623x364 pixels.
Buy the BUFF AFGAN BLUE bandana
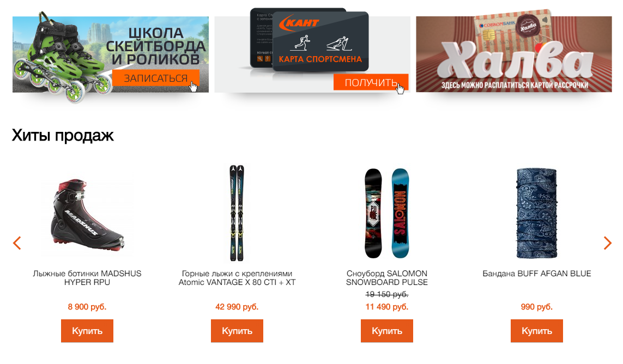tap(537, 331)
